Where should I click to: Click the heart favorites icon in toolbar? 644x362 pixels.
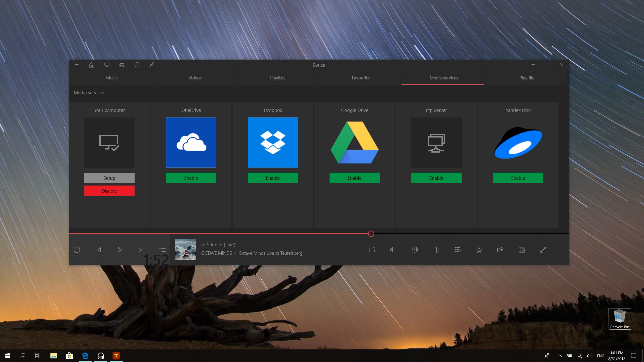point(107,65)
